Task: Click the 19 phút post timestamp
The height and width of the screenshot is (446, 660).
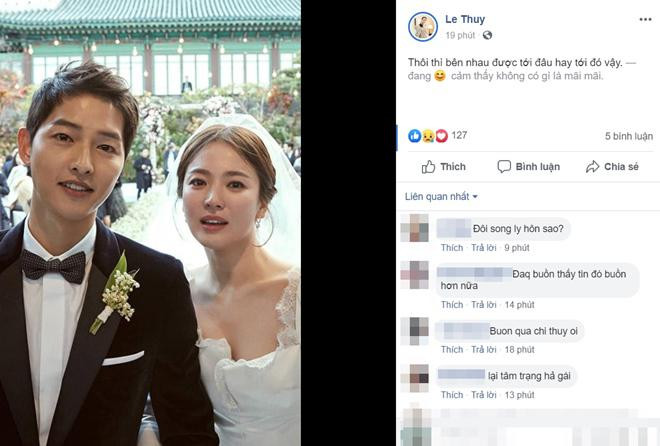Action: [460, 35]
